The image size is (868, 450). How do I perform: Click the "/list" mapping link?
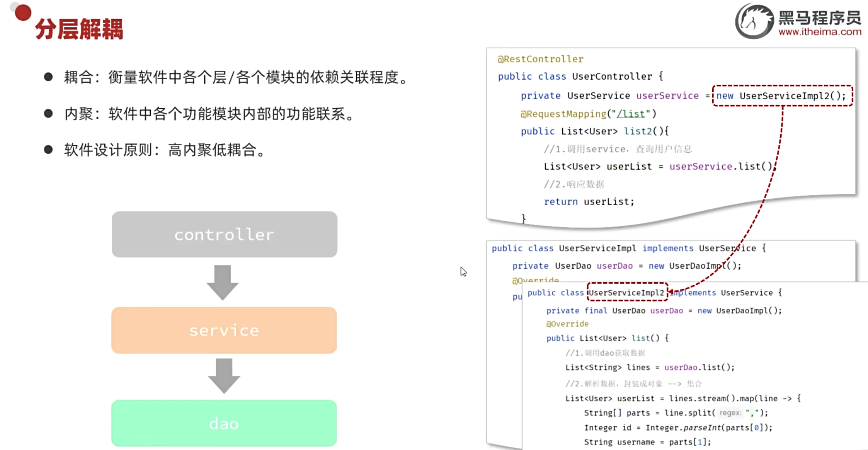(x=631, y=114)
